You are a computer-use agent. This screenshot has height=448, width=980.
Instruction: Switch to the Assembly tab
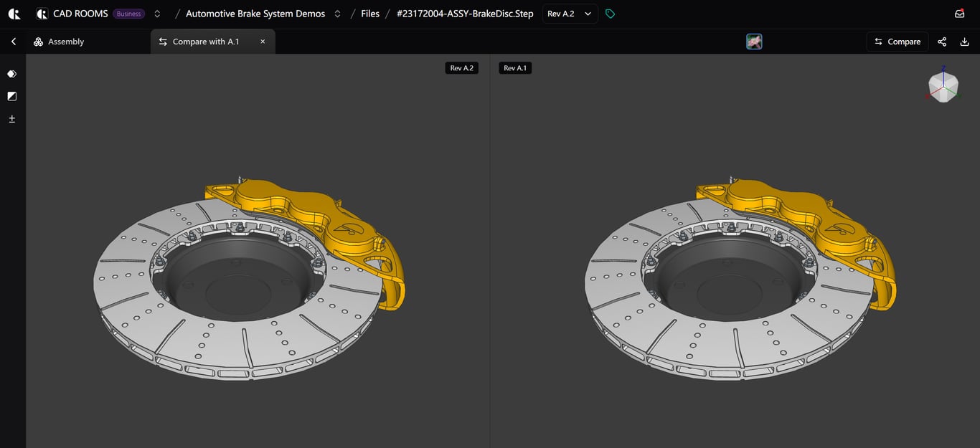coord(59,42)
